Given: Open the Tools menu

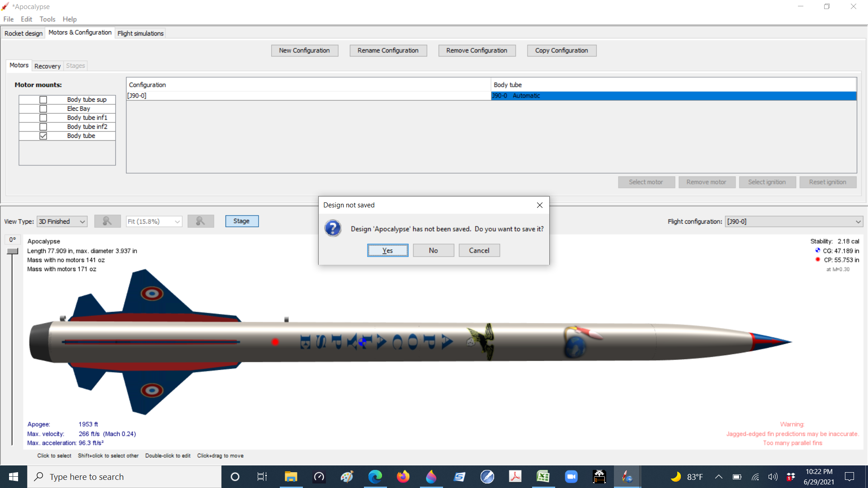Looking at the screenshot, I should click(x=47, y=19).
